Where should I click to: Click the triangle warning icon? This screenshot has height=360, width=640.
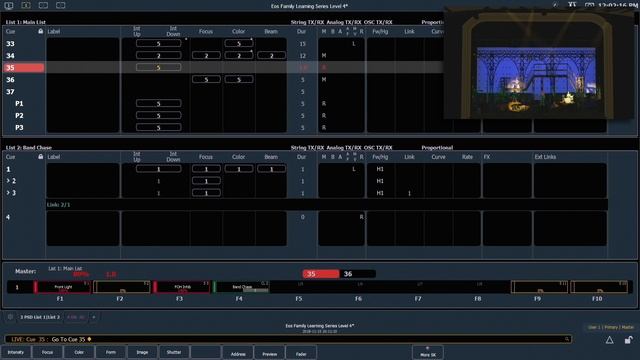[x=609, y=340]
